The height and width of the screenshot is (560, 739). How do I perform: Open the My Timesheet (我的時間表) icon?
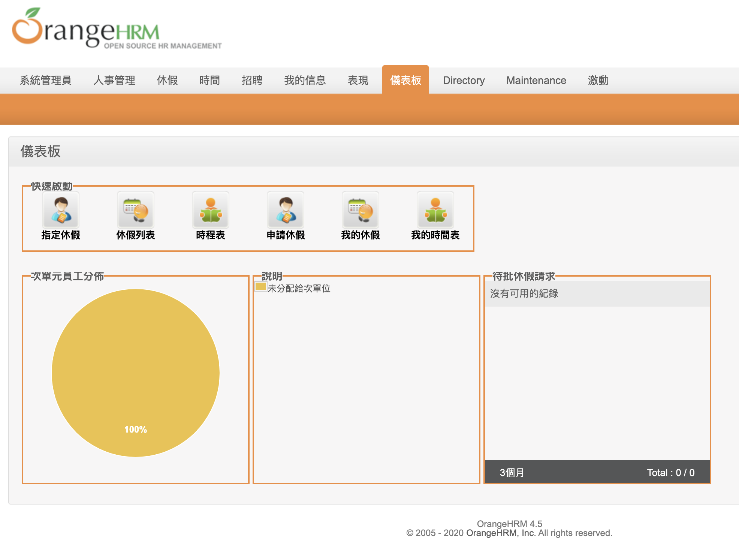click(x=435, y=210)
